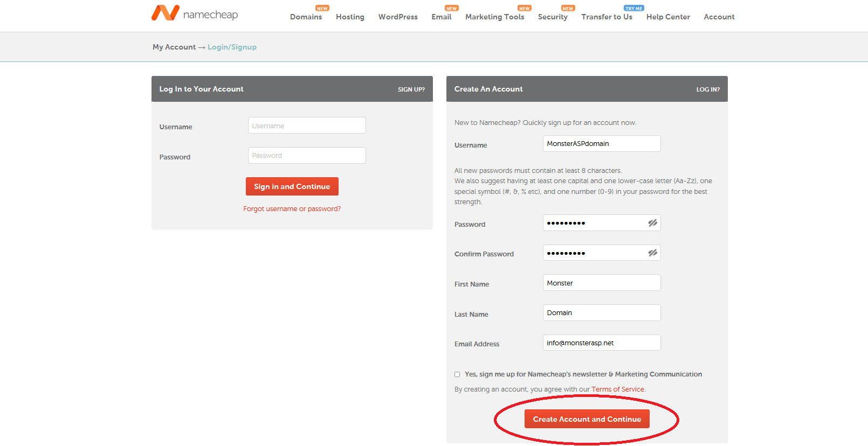The width and height of the screenshot is (868, 446).
Task: Click SIGN UP? in the login header
Action: pos(411,89)
